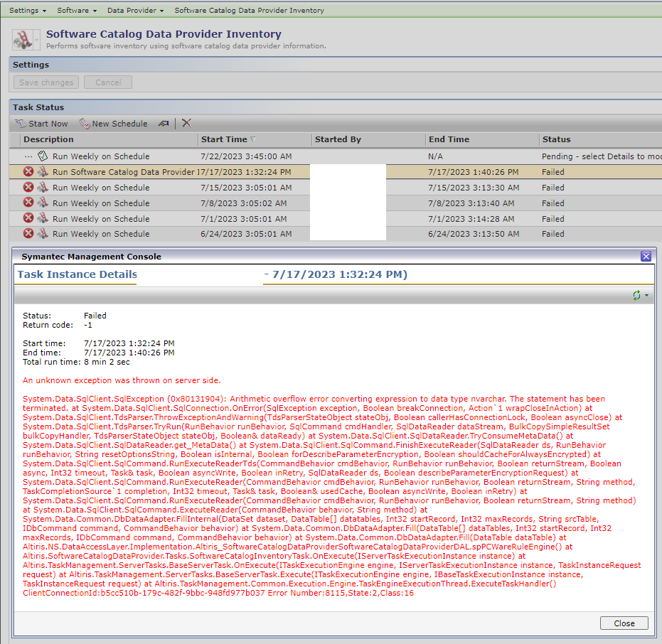Click the details icon next to New Schedule
This screenshot has width=662, height=644.
[164, 124]
